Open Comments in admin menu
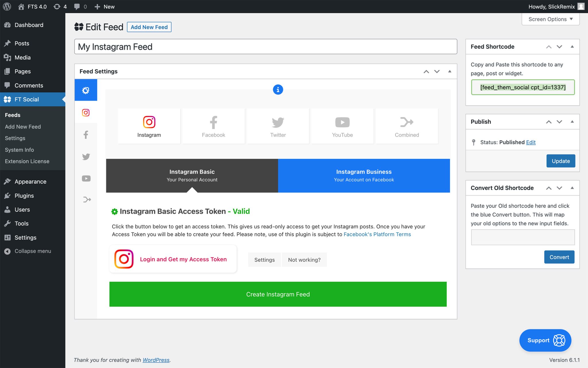Viewport: 588px width, 368px height. [33, 85]
